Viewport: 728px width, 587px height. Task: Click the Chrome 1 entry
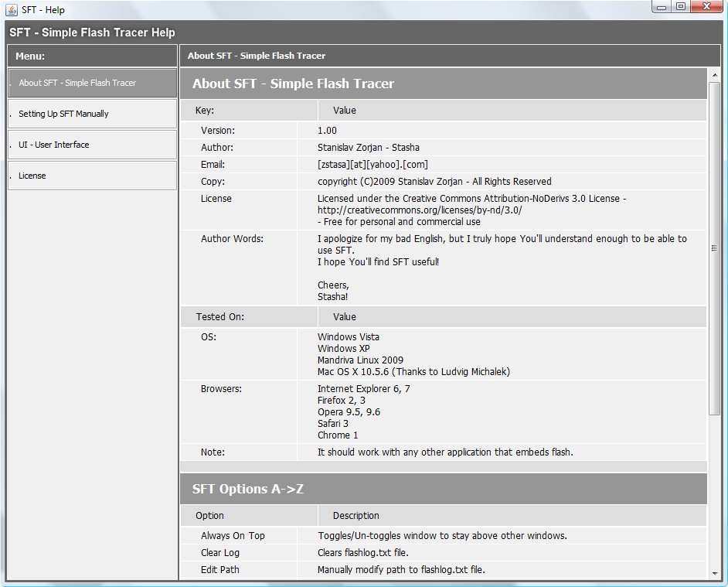(x=338, y=435)
